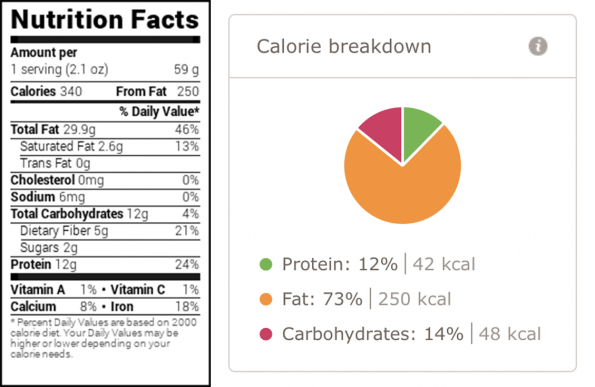Click the info icon beside Calorie breakdown
595x387 pixels.
[x=538, y=46]
